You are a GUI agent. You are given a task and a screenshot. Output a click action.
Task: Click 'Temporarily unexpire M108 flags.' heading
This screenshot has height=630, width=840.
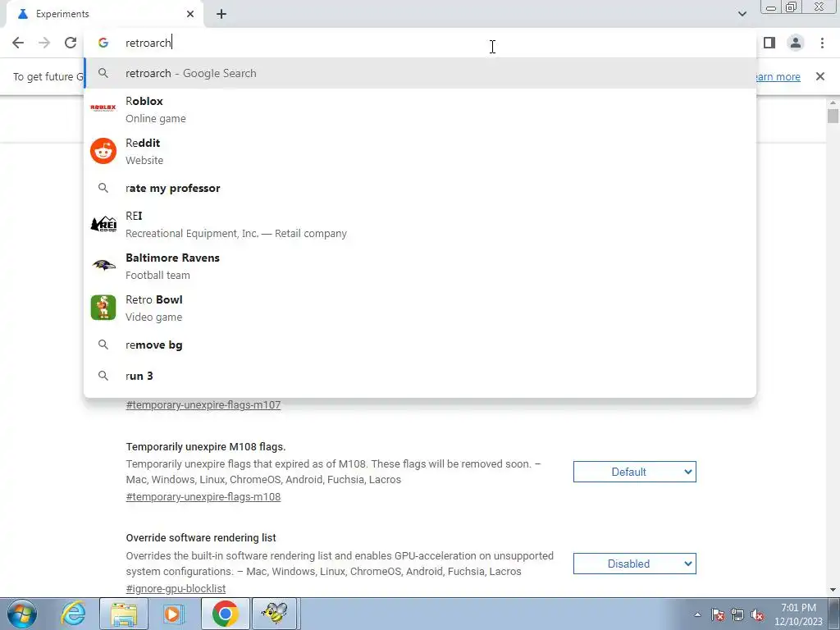coord(206,447)
